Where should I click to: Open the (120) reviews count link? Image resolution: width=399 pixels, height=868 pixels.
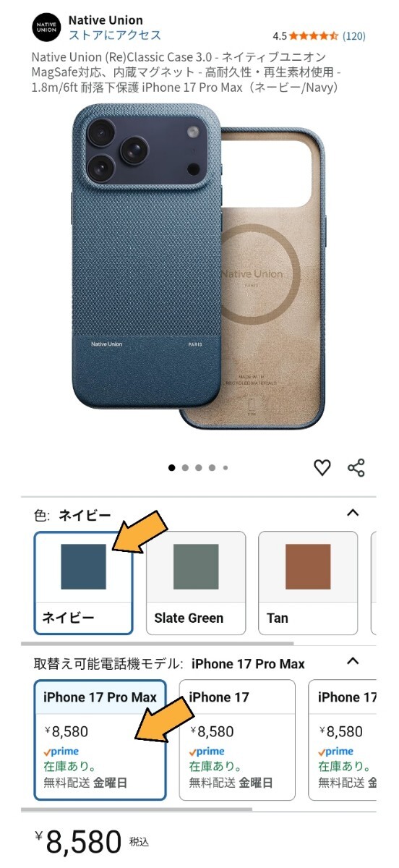354,35
